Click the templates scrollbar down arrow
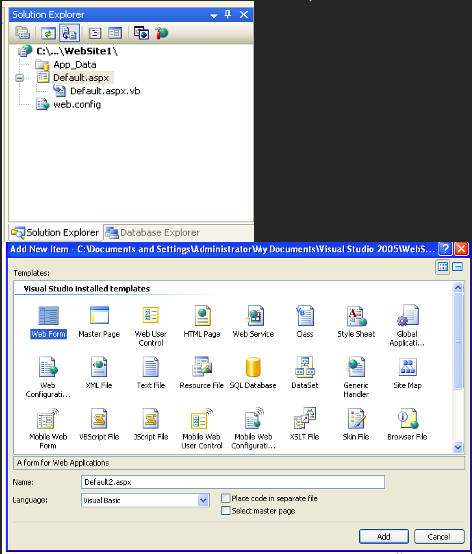The image size is (472, 554). click(458, 447)
